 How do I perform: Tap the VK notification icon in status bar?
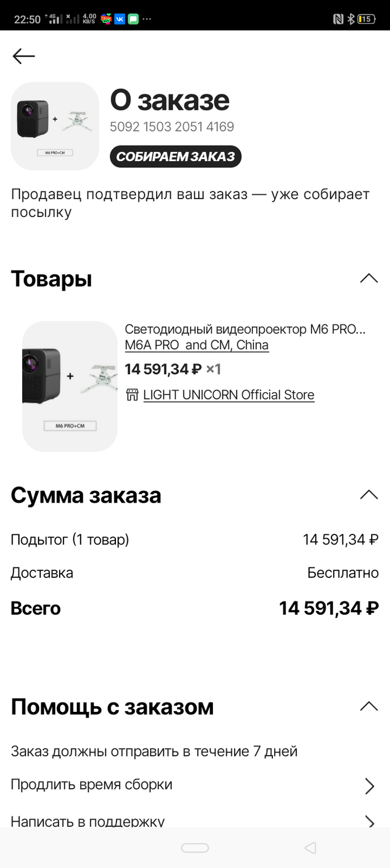tap(120, 19)
